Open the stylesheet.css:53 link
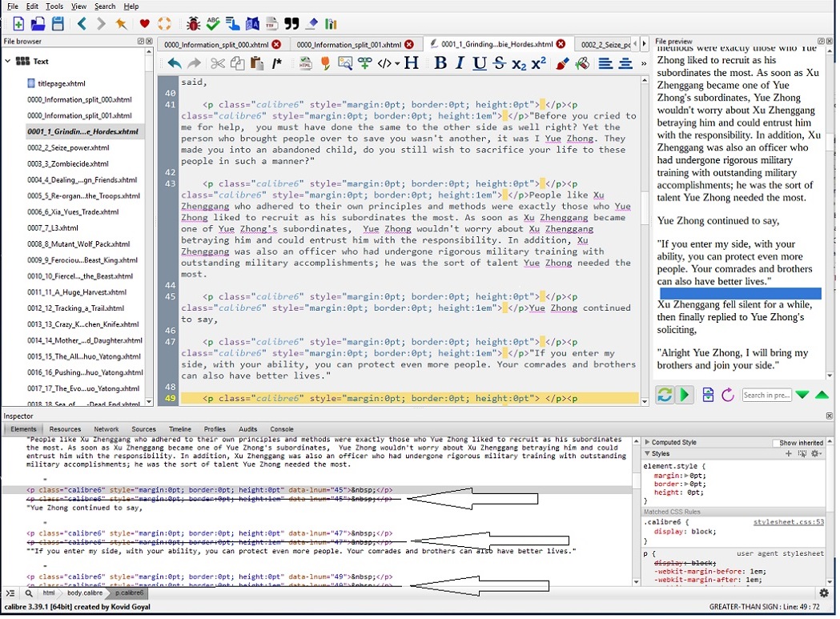 (787, 522)
